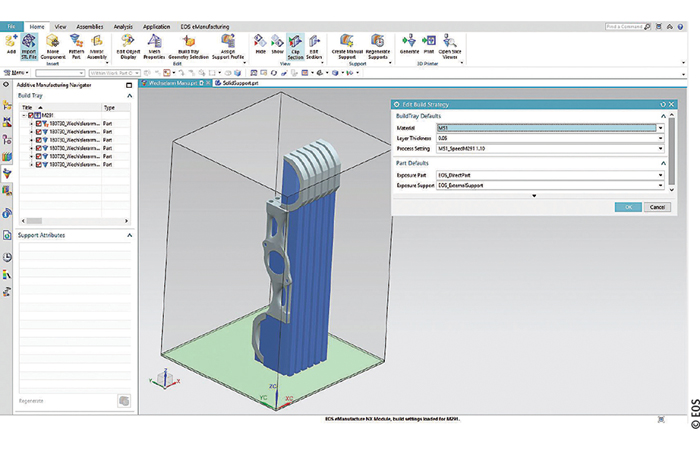Click Assign Support Profile
Viewport: 700px width, 450px height.
pos(228,46)
